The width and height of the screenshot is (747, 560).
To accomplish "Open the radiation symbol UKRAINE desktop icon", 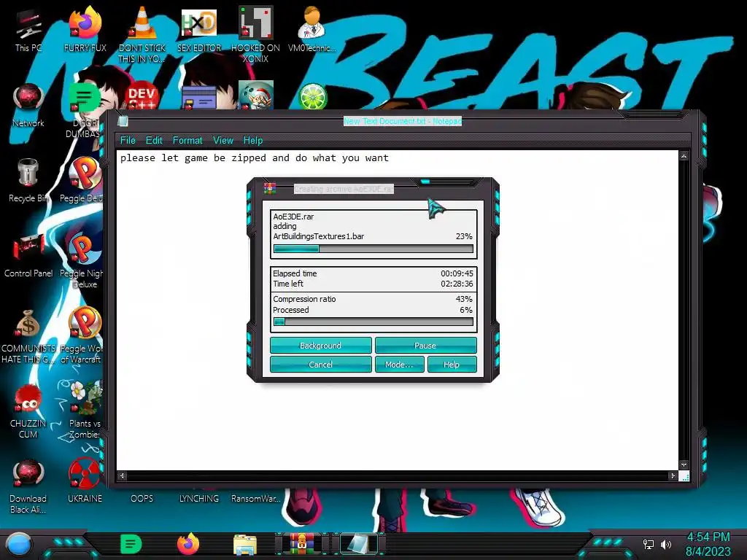I will tap(85, 480).
